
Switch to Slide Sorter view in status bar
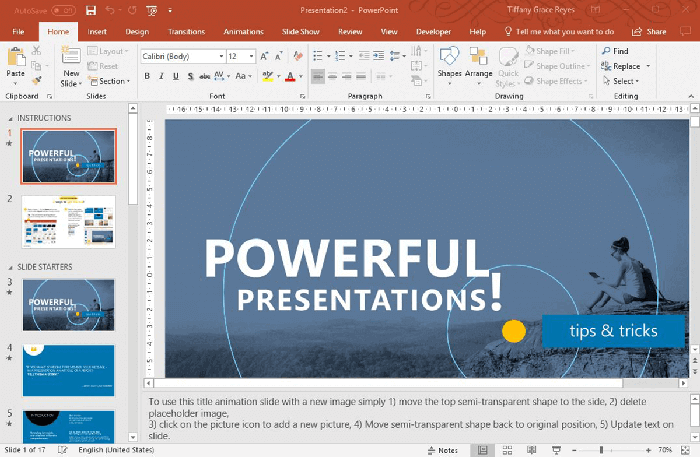click(509, 450)
